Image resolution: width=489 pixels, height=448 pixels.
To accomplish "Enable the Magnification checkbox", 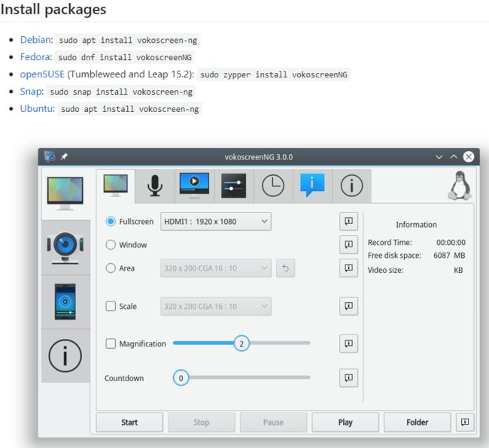I will pyautogui.click(x=111, y=344).
